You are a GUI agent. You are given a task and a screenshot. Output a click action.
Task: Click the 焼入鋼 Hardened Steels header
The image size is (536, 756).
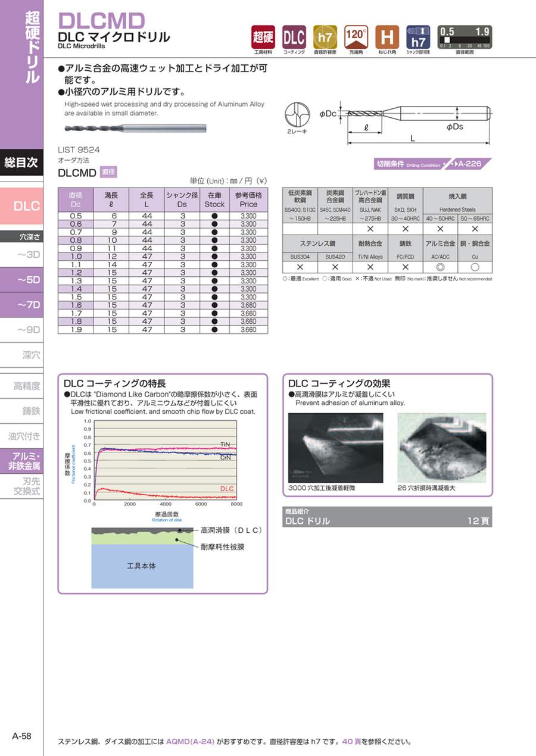point(457,202)
